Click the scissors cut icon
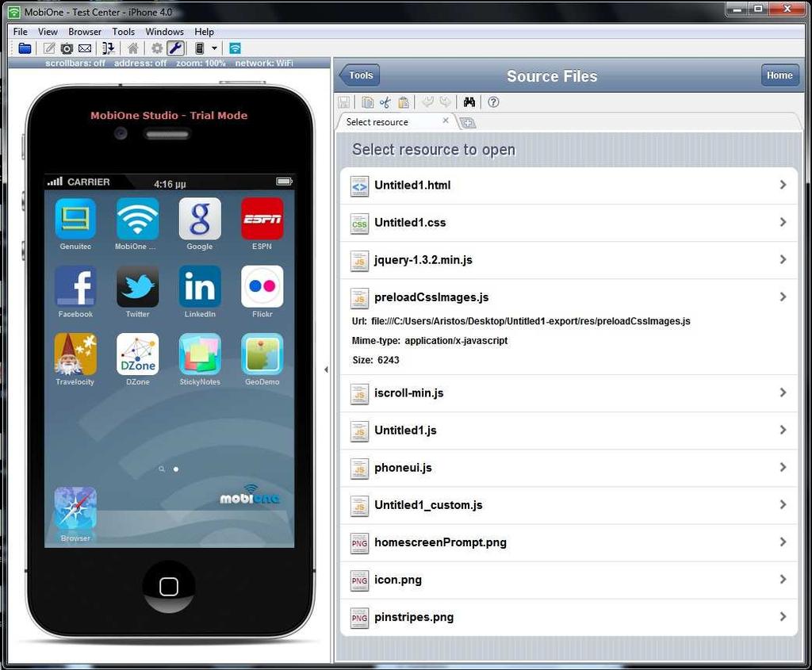 (385, 102)
